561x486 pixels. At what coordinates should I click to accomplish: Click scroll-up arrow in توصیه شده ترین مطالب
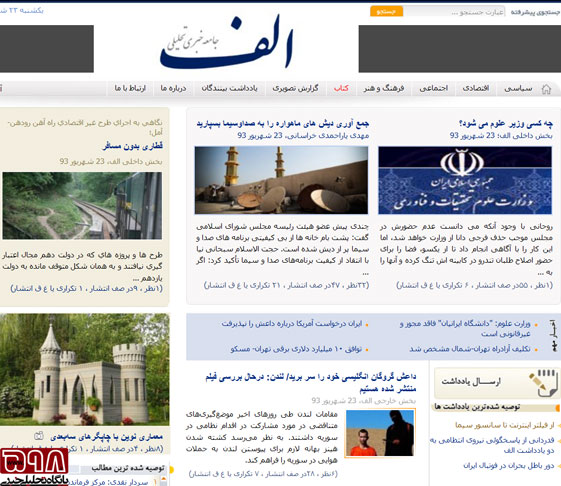[165, 478]
